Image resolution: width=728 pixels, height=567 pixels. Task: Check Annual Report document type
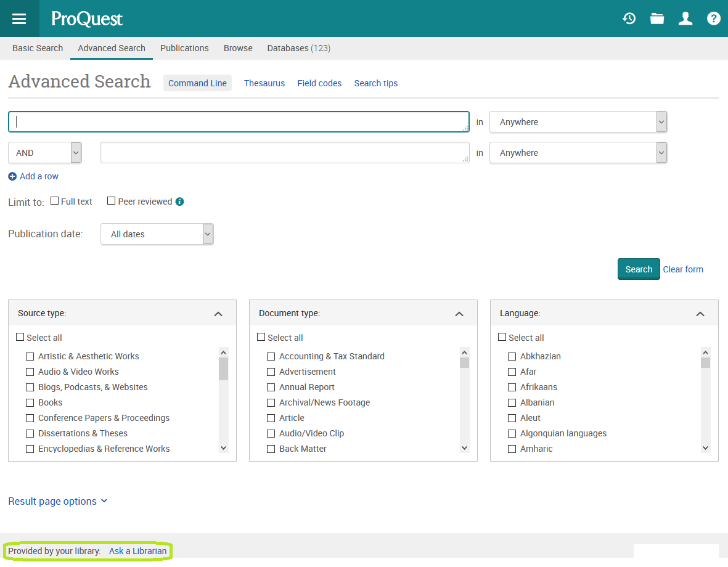(271, 387)
